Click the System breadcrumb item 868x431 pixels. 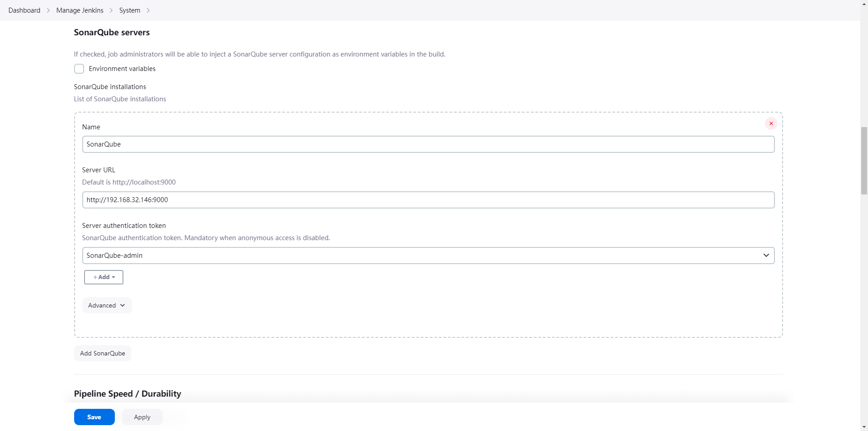pos(130,10)
